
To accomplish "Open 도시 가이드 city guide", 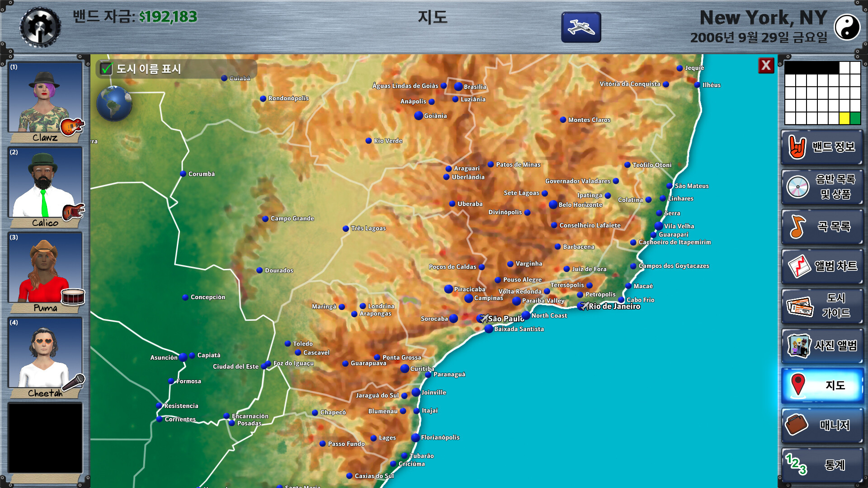I will tap(822, 306).
